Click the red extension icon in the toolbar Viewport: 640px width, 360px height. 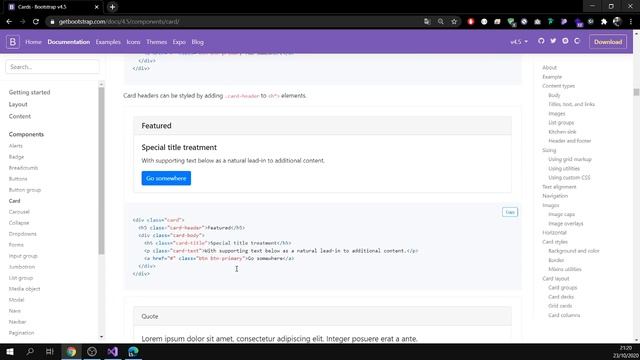click(x=471, y=22)
